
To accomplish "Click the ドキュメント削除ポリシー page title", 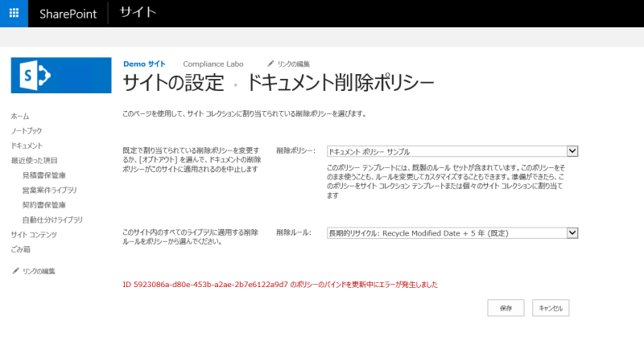I will pos(340,83).
